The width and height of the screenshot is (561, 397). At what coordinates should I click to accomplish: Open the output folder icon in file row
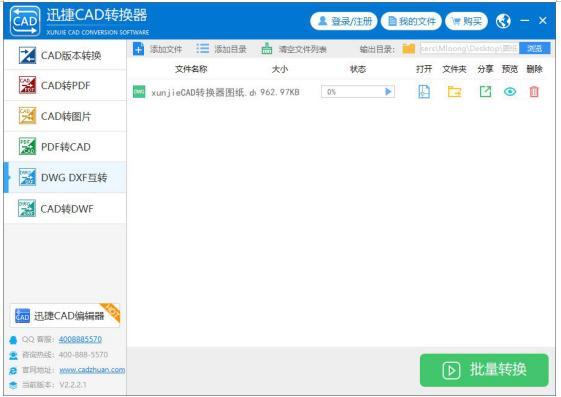point(454,92)
